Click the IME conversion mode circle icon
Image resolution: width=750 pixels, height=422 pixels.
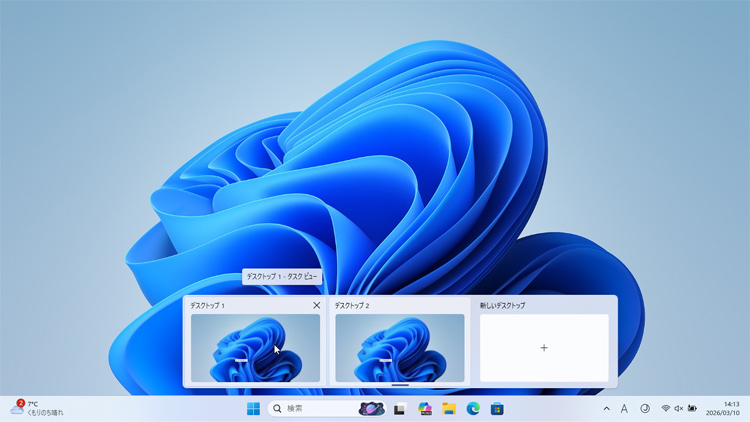(645, 408)
